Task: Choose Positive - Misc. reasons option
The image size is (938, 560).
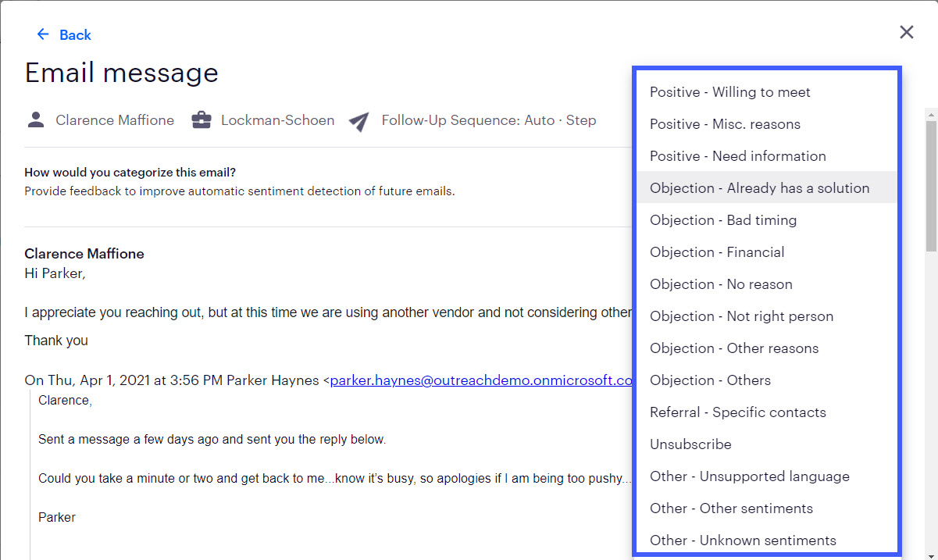Action: coord(767,124)
